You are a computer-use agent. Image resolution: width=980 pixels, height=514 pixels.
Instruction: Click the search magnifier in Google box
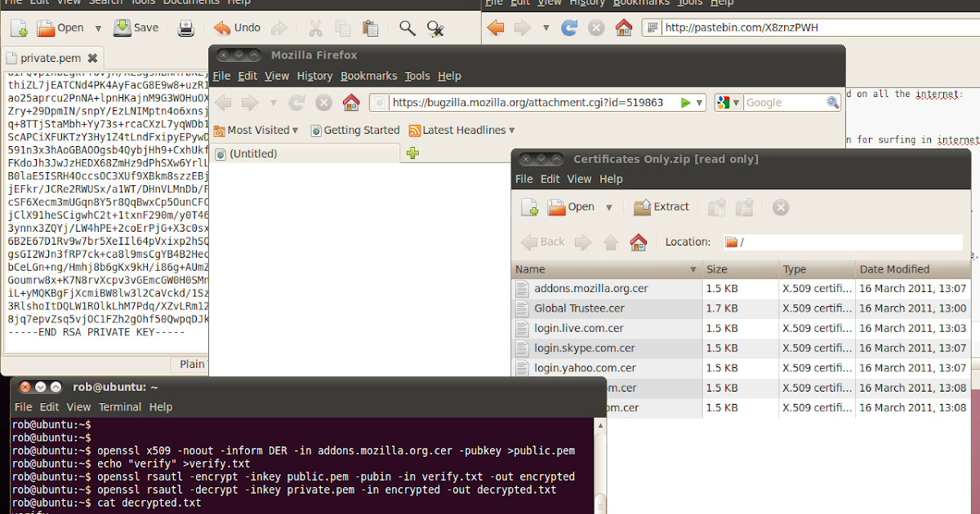[833, 103]
